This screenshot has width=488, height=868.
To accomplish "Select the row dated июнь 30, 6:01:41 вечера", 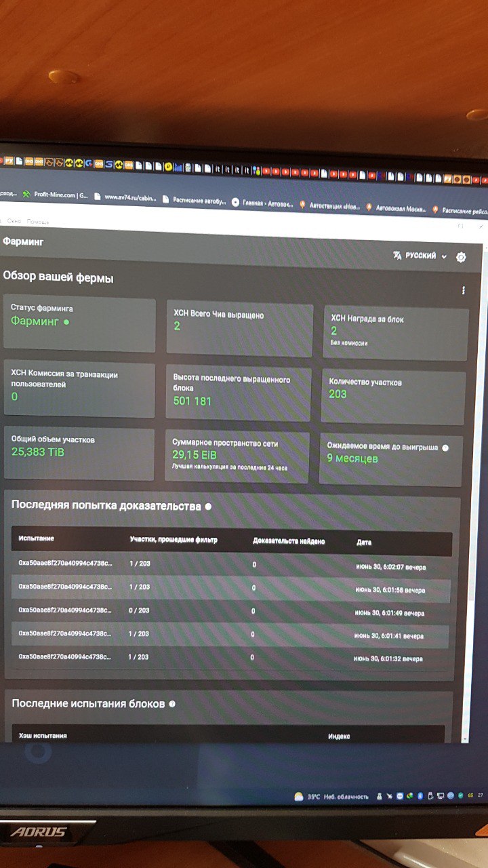I will [x=230, y=635].
